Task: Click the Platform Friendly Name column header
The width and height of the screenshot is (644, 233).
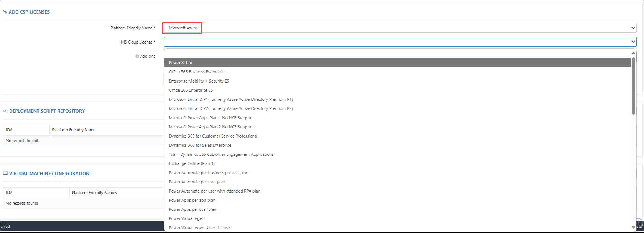Action: tap(74, 130)
